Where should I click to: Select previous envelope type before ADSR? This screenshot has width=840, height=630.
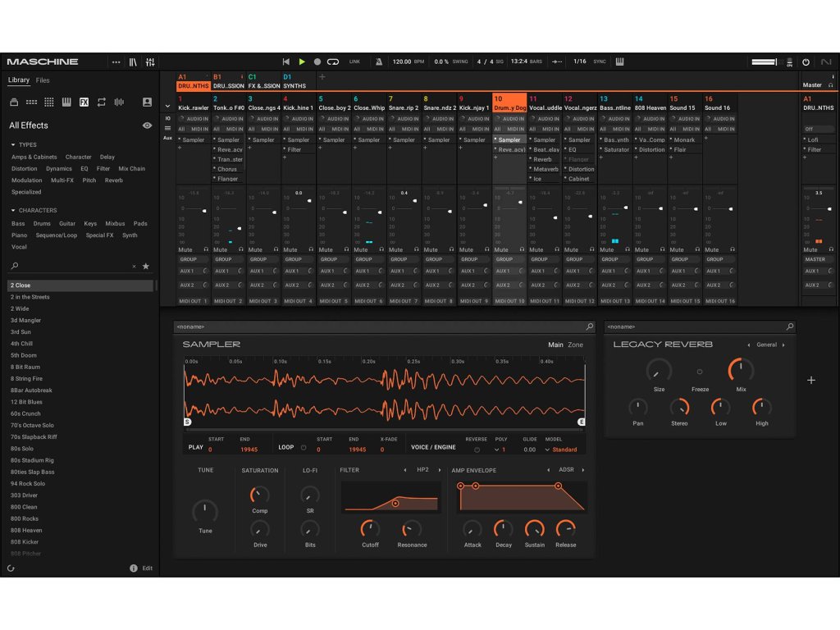[548, 470]
